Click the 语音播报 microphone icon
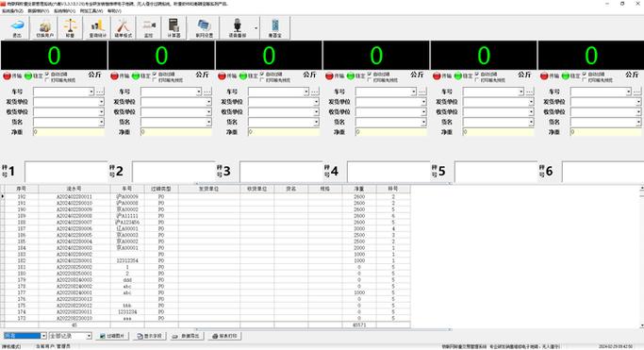The height and width of the screenshot is (350, 644). click(237, 28)
